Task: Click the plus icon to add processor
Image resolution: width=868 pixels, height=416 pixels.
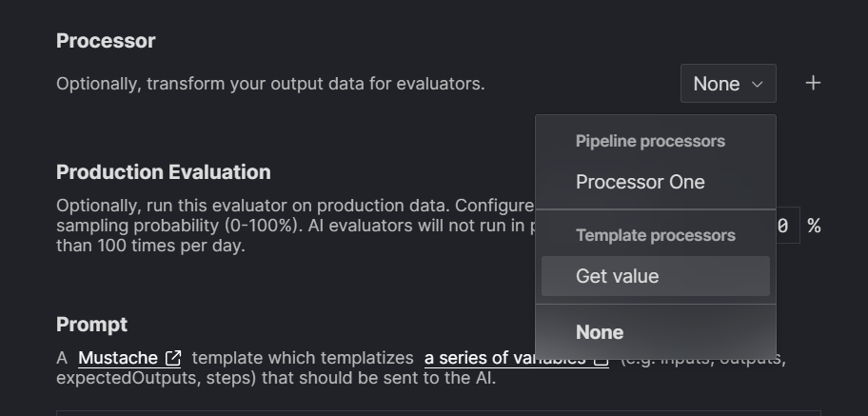Action: [x=813, y=83]
